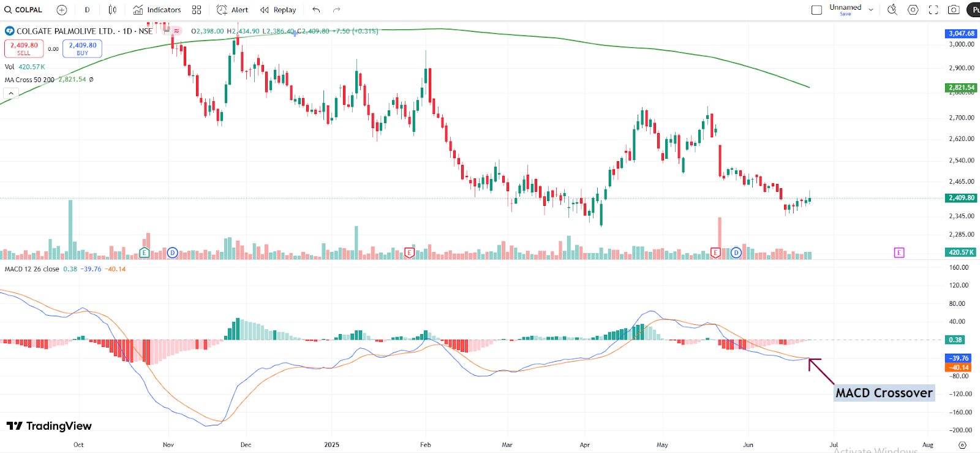Screen dimensions: 980x453
Task: Open the Indicators dialog
Action: pos(157,10)
